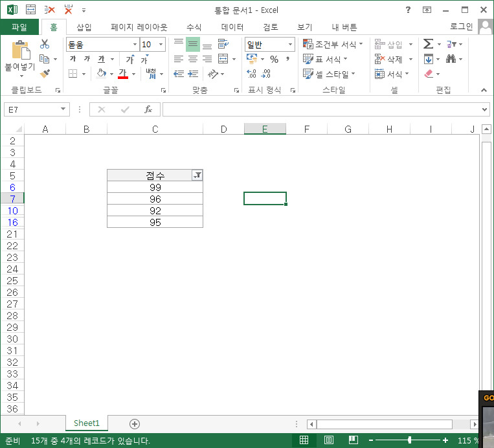Switch to the 수식 tab
The image size is (494, 448).
(194, 27)
